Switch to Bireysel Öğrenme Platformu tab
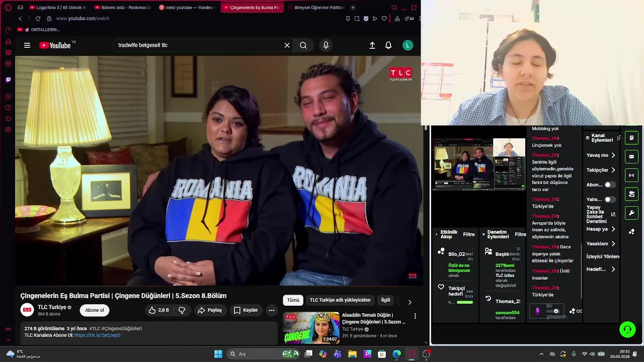The width and height of the screenshot is (644, 362). click(x=315, y=8)
